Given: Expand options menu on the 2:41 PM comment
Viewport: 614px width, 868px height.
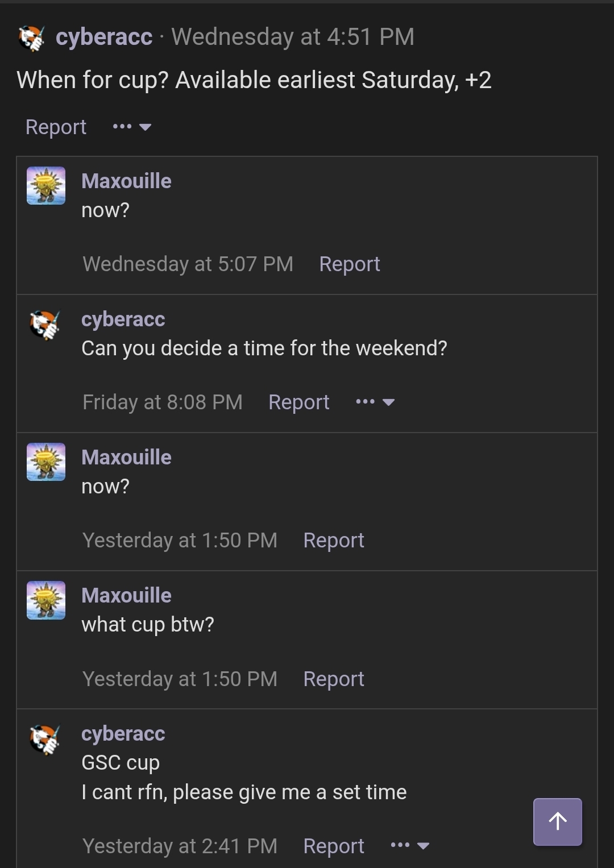Looking at the screenshot, I should [410, 846].
